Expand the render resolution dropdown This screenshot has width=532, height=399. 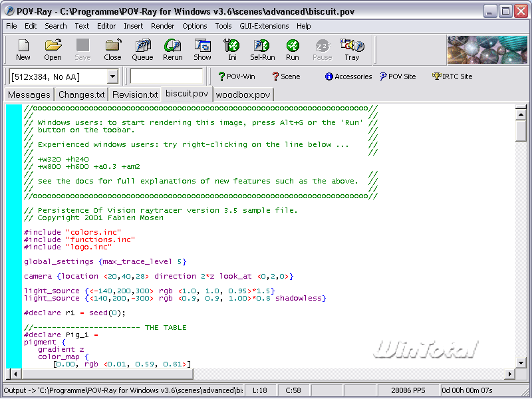point(112,76)
